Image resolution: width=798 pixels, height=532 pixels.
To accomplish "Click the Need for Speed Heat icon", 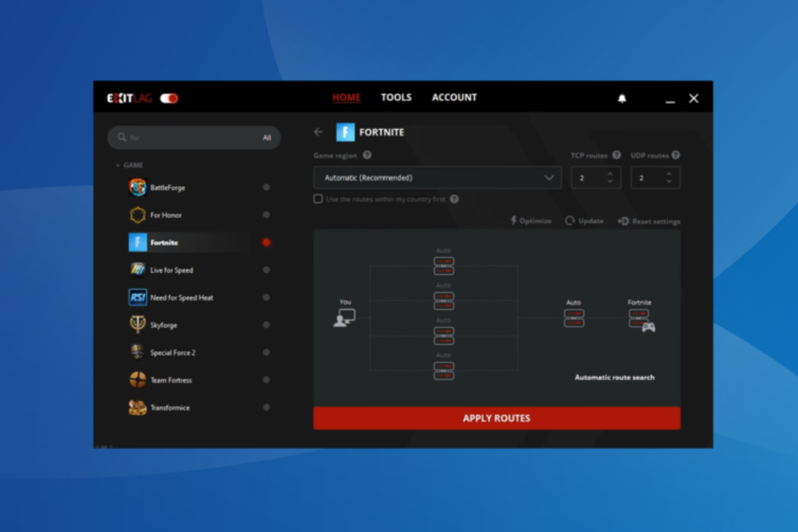I will coord(138,298).
